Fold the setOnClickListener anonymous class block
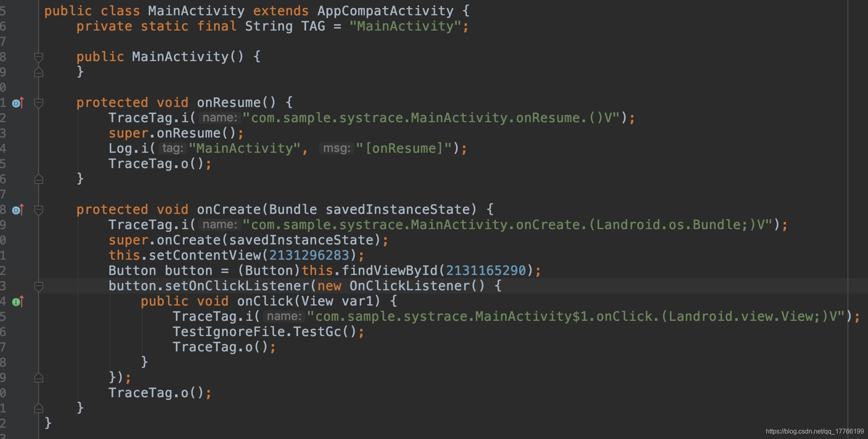 point(39,286)
